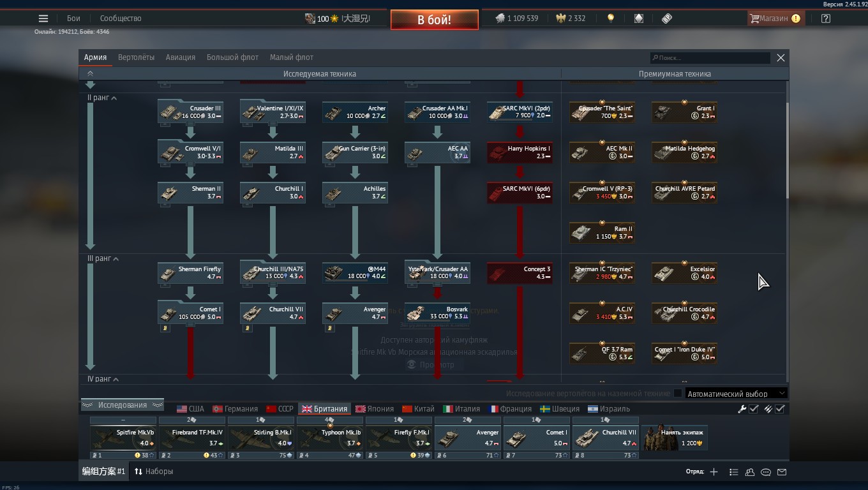Focus the Поиск search field
Viewport: 868px width, 490px height.
710,58
